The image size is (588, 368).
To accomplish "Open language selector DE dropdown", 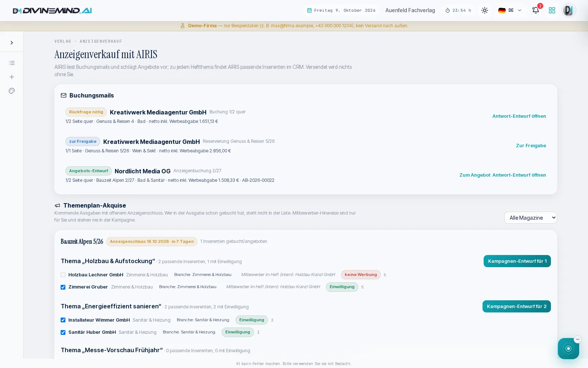I will (x=510, y=10).
